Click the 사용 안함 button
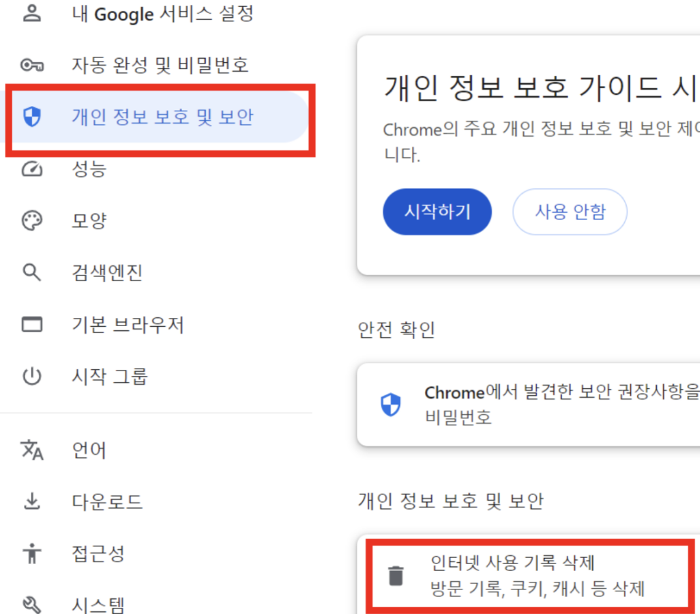Image resolution: width=700 pixels, height=614 pixels. [x=569, y=212]
